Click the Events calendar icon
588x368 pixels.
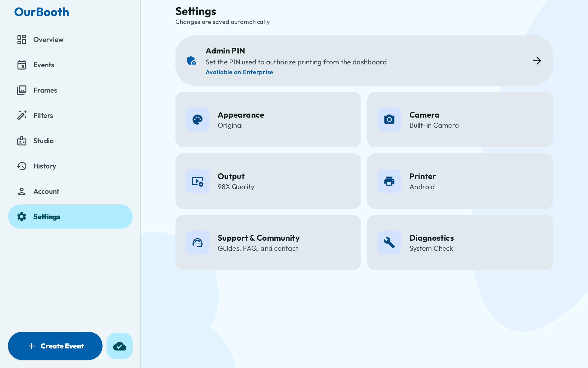pyautogui.click(x=22, y=65)
